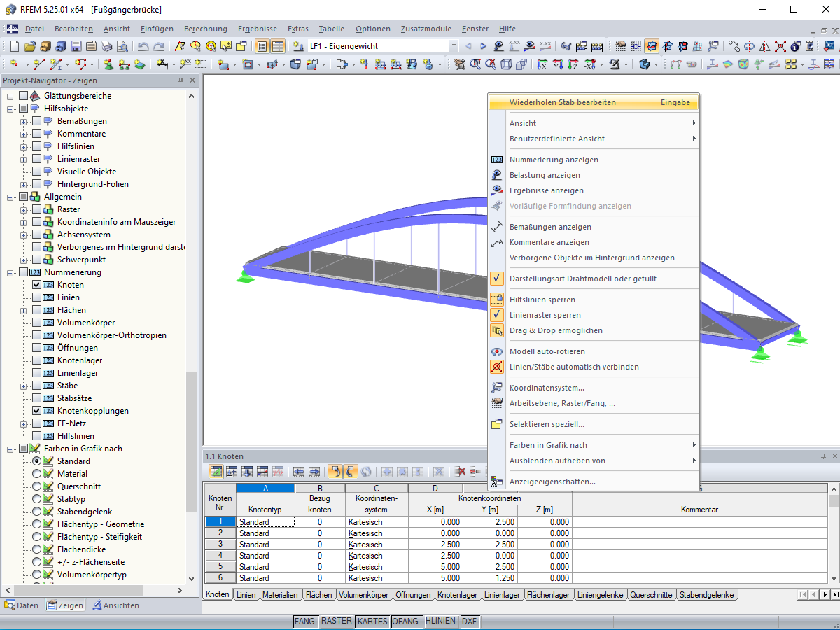Image resolution: width=840 pixels, height=630 pixels.
Task: Switch to the Materialien table tab
Action: 281,595
